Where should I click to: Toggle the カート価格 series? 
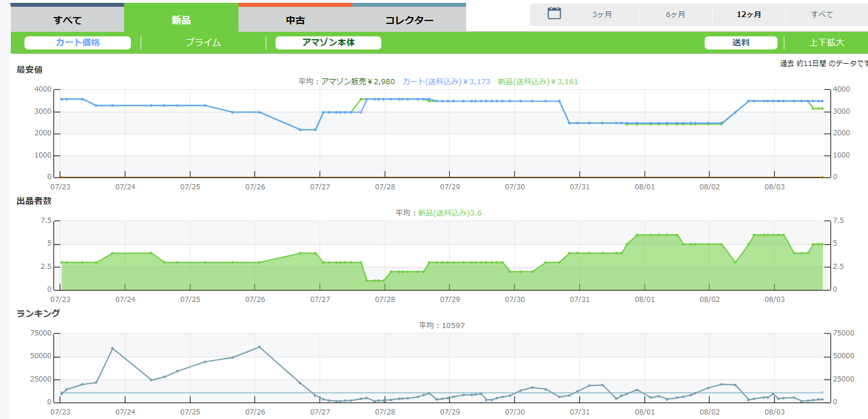click(77, 43)
